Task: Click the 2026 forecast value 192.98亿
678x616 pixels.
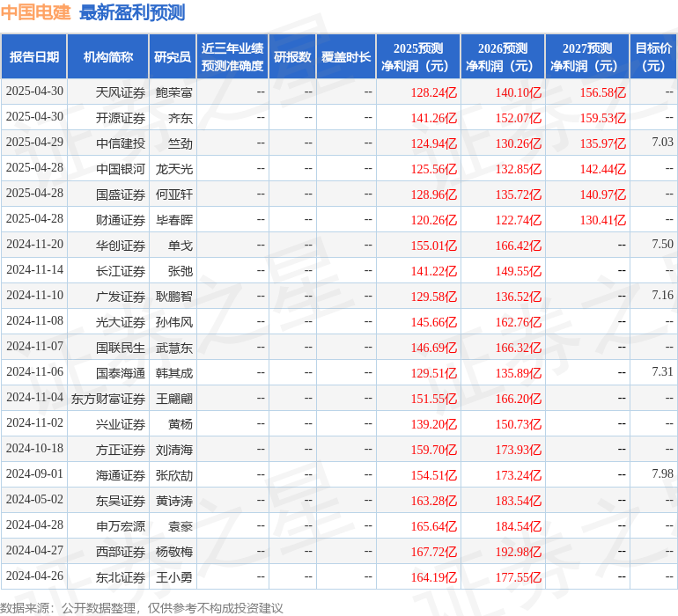Action: coord(518,551)
